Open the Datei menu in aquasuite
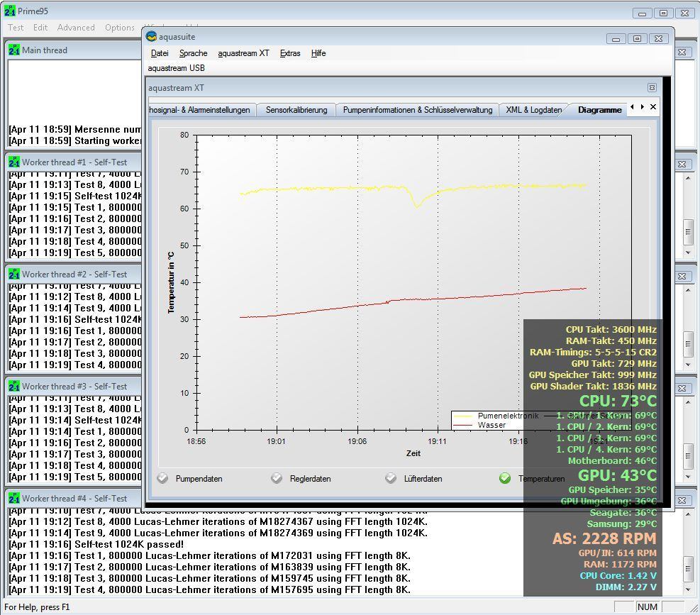The height and width of the screenshot is (615, 700). [x=160, y=53]
